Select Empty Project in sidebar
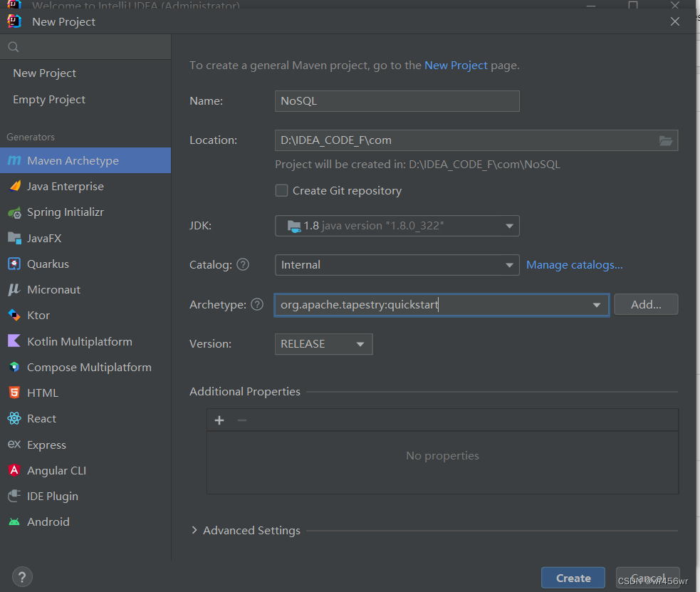The height and width of the screenshot is (592, 700). (85, 100)
